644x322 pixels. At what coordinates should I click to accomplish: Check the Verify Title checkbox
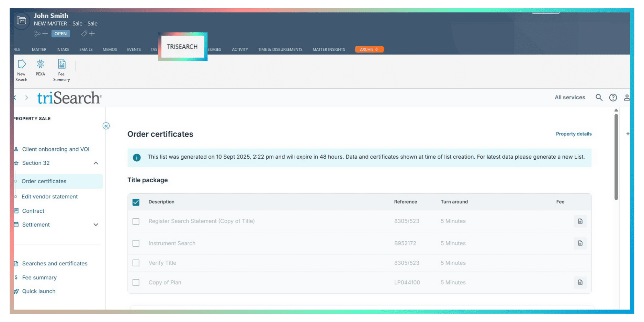136,263
